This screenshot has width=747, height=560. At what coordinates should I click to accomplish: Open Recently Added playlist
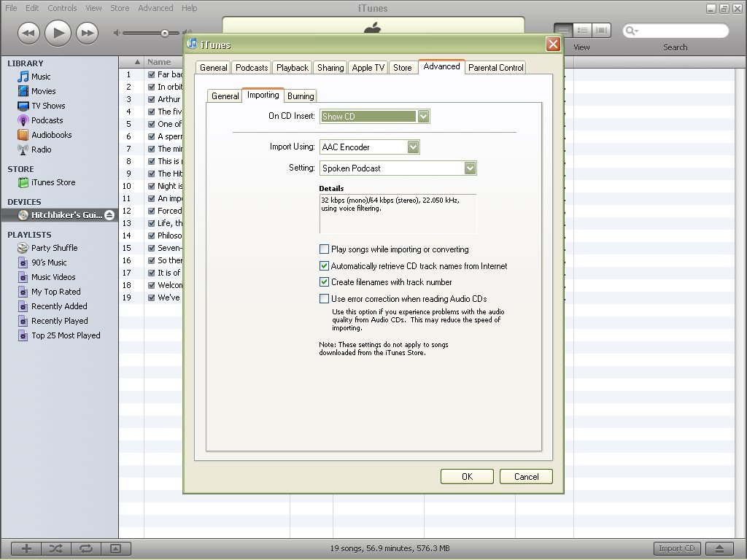click(x=59, y=306)
